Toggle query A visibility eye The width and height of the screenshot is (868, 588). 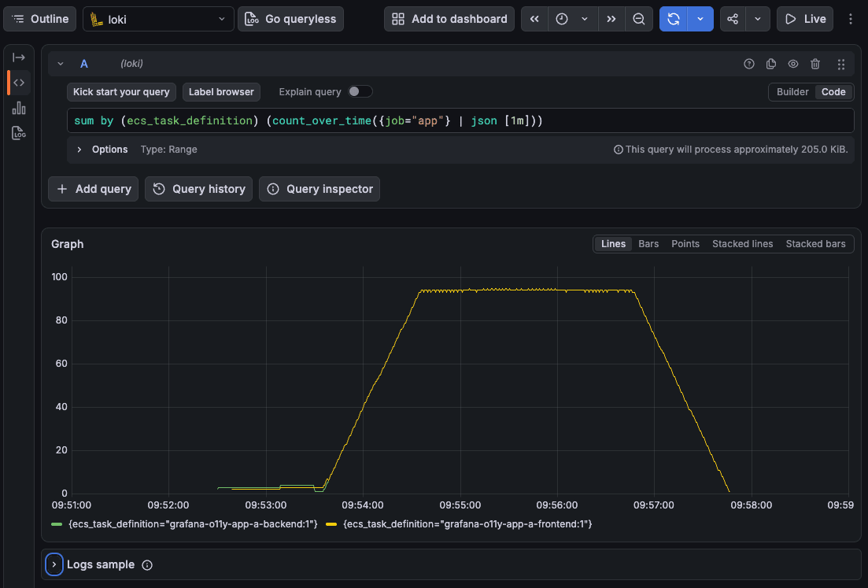793,64
